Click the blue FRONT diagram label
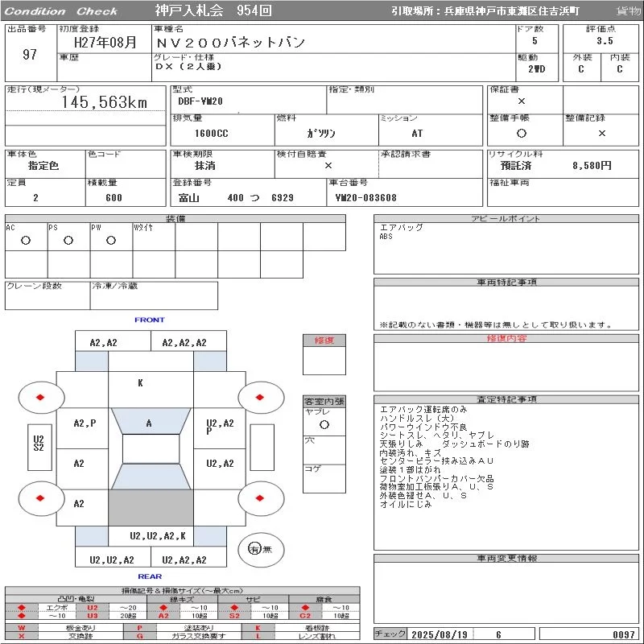The height and width of the screenshot is (644, 644). 150,320
